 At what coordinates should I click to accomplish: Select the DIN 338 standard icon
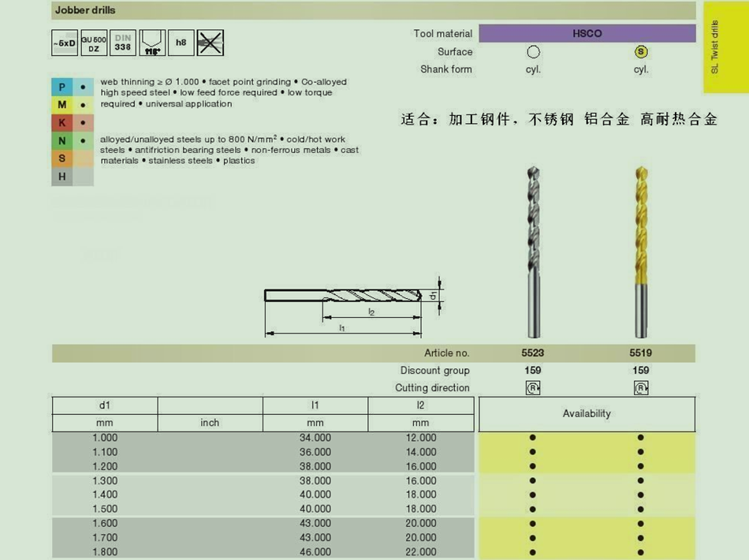click(x=123, y=43)
